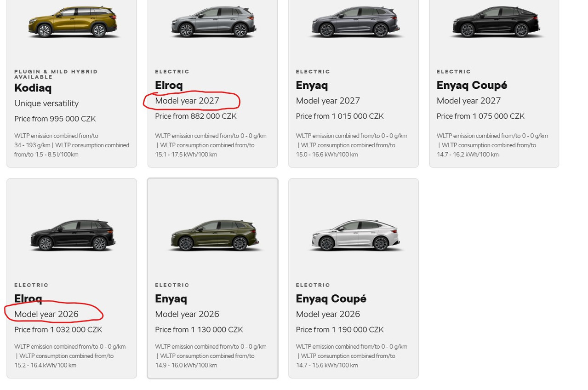Click 'Price from 1 130 000 CZK'
Screen dimensions: 588x390
click(199, 329)
